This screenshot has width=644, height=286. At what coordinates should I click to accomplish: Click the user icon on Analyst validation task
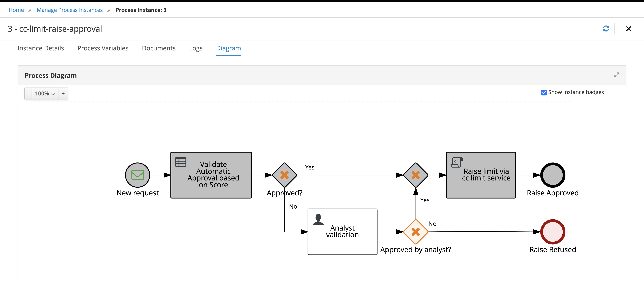coord(318,220)
